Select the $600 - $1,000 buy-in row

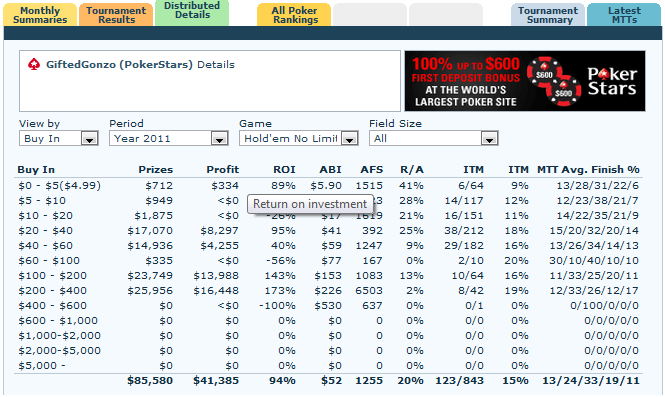coord(328,321)
